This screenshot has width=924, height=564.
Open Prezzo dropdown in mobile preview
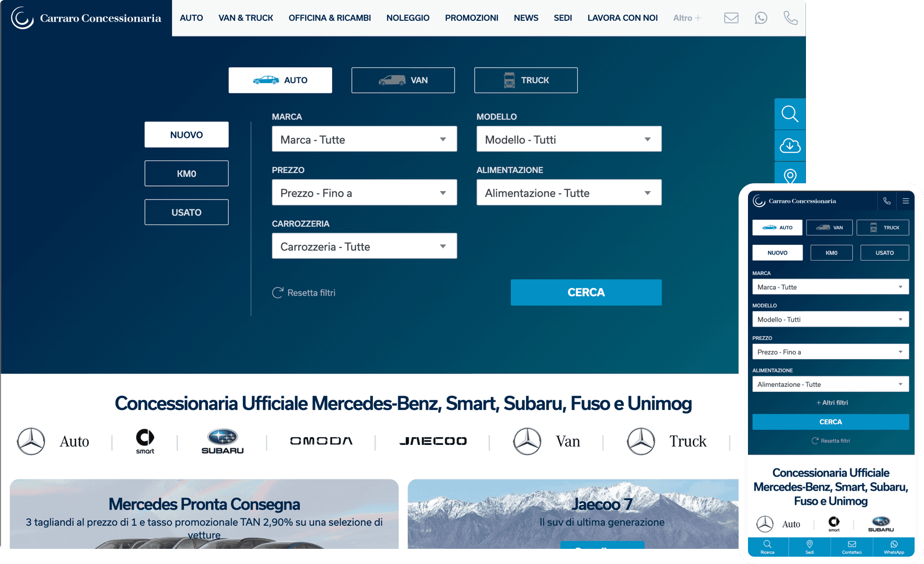(831, 351)
